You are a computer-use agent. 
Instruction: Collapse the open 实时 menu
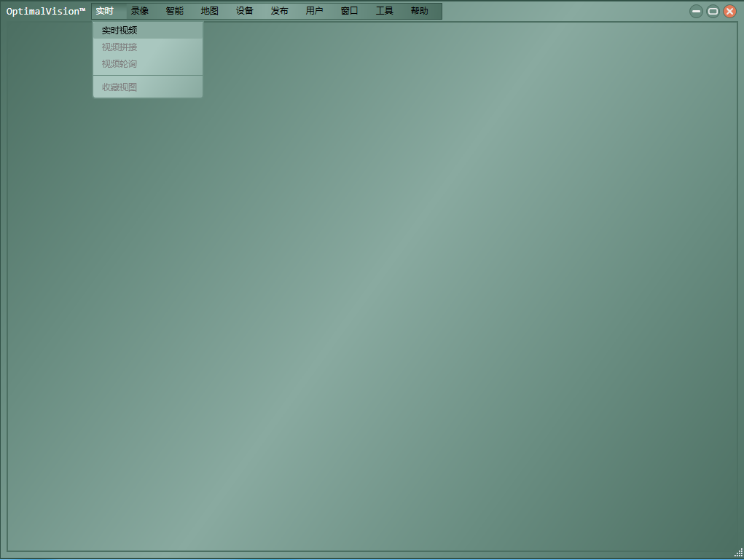(x=105, y=11)
